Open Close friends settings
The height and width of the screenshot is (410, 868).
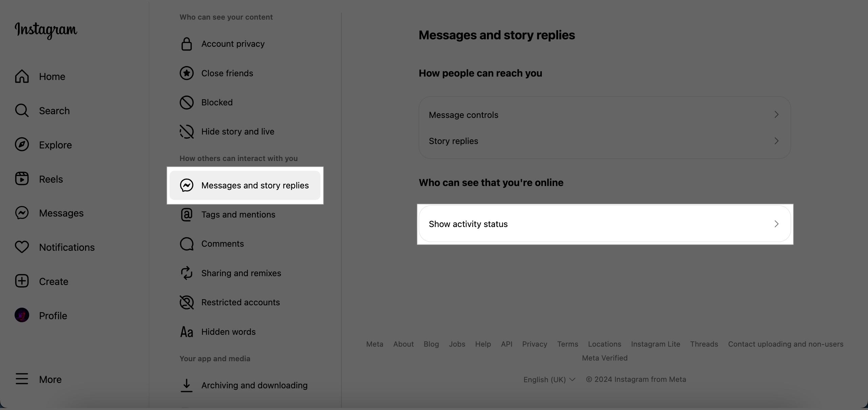pos(226,73)
